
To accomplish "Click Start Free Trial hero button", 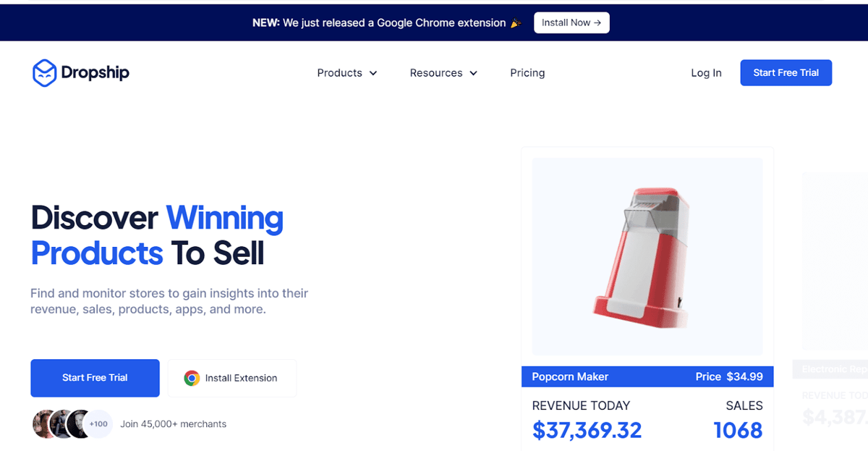I will coord(95,378).
